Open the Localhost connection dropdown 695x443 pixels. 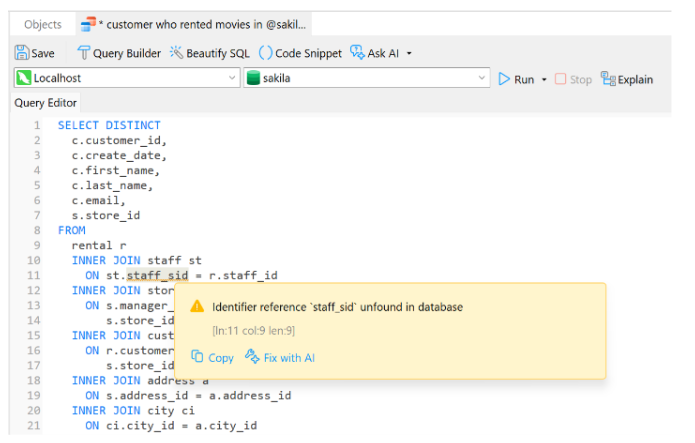(x=127, y=78)
